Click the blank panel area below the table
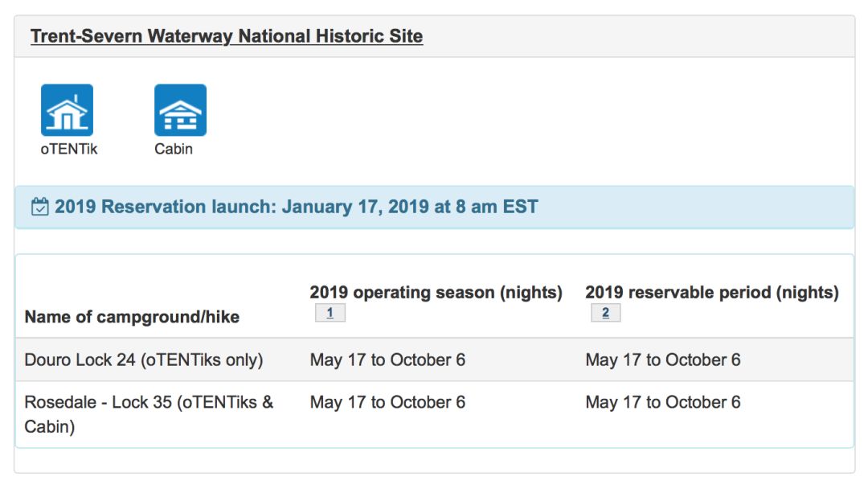Viewport: 868px width, 497px height. [x=435, y=461]
